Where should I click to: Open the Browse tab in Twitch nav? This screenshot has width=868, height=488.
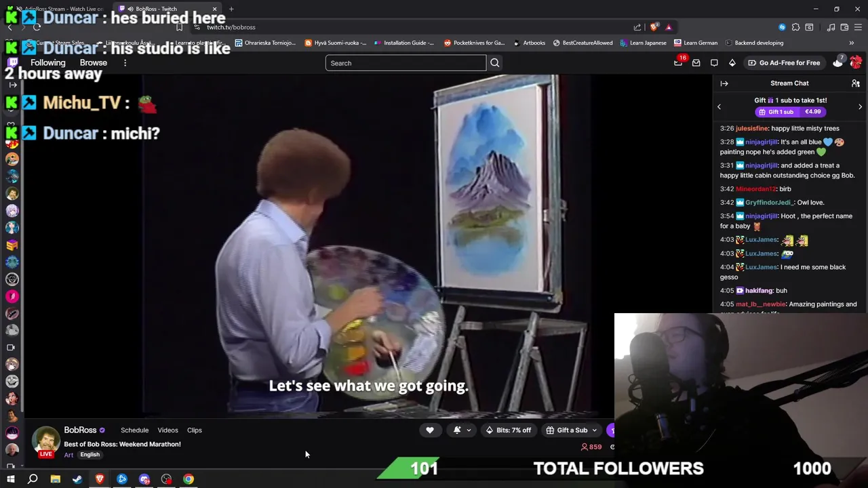[94, 63]
